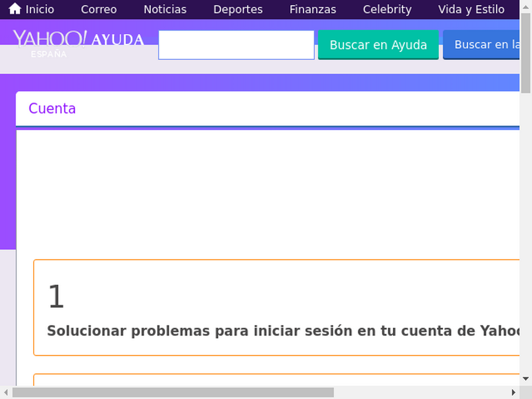This screenshot has height=399, width=532.
Task: Go to the Inicio navigation link
Action: point(39,9)
